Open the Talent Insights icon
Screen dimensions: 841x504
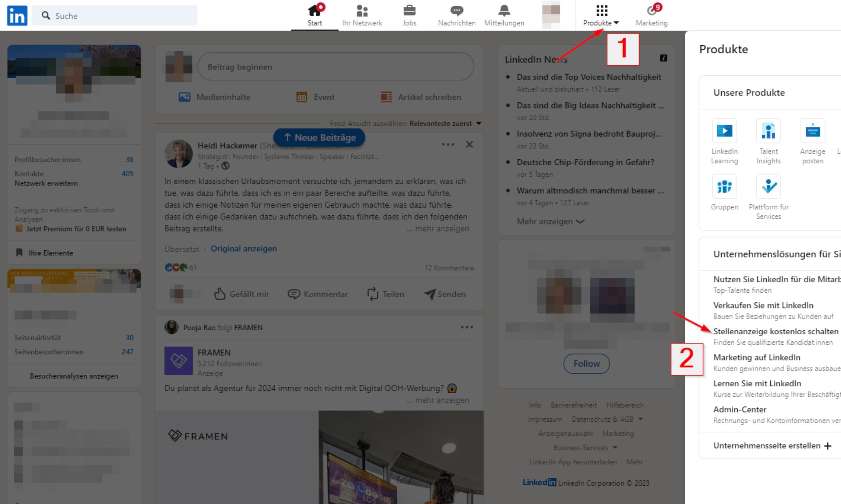tap(769, 131)
